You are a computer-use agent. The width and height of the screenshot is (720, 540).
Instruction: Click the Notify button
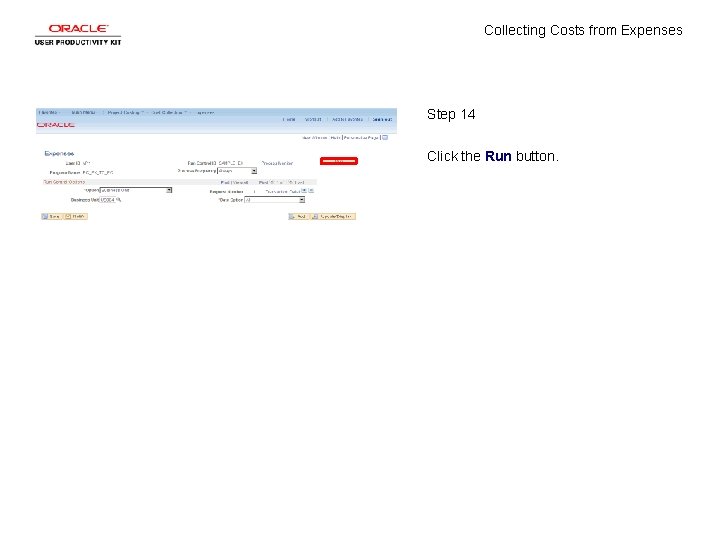pyautogui.click(x=75, y=216)
